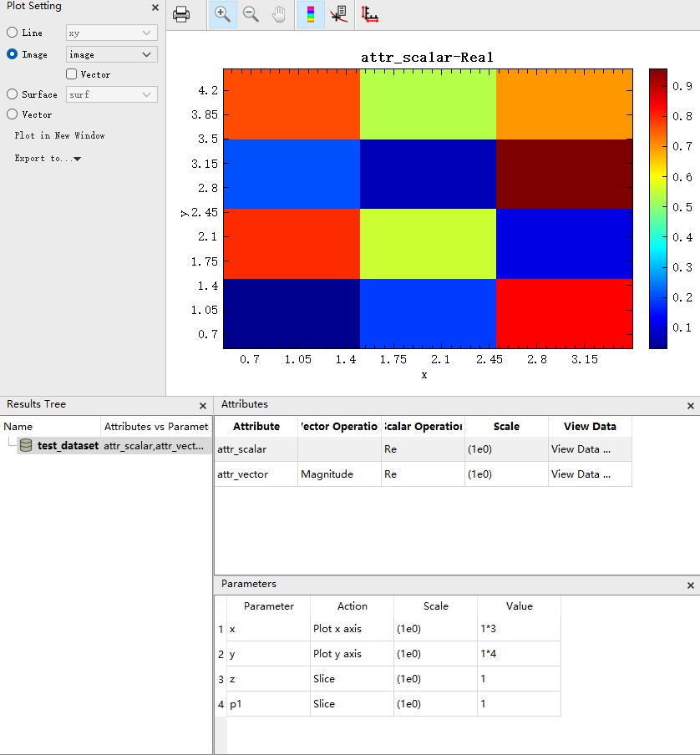Viewport: 700px width, 755px height.
Task: Choose the Pan hand tool
Action: tap(279, 14)
